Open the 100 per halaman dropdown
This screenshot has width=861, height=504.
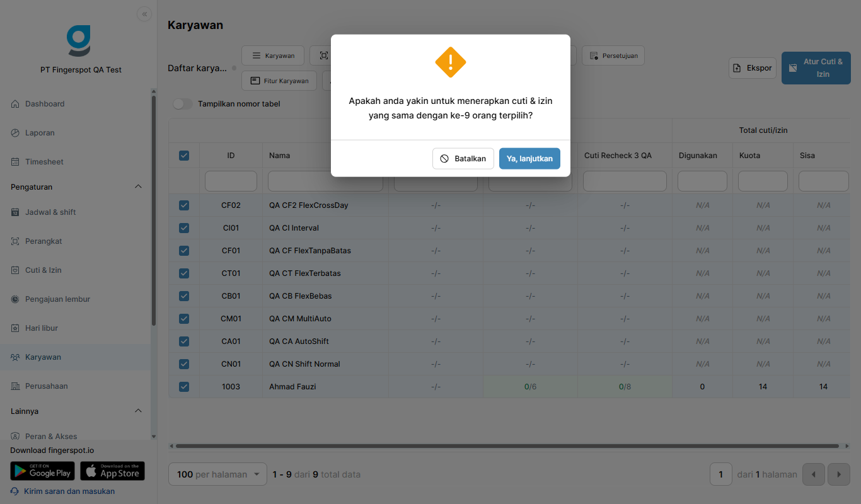click(218, 474)
